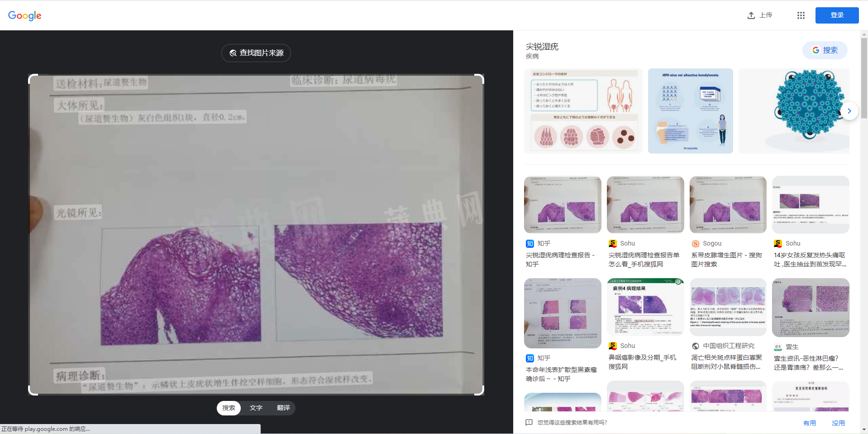Mark results as 有用

click(809, 423)
